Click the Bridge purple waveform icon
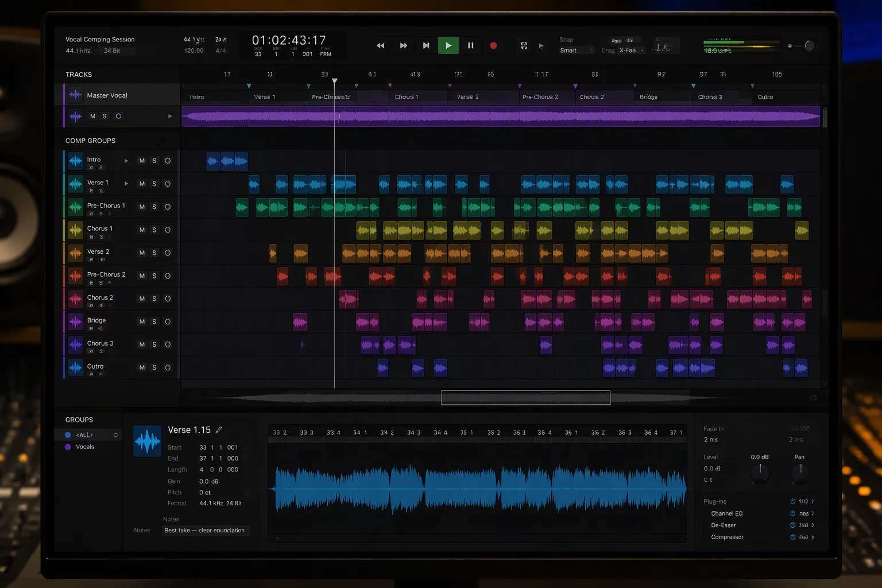882x588 pixels. point(75,322)
